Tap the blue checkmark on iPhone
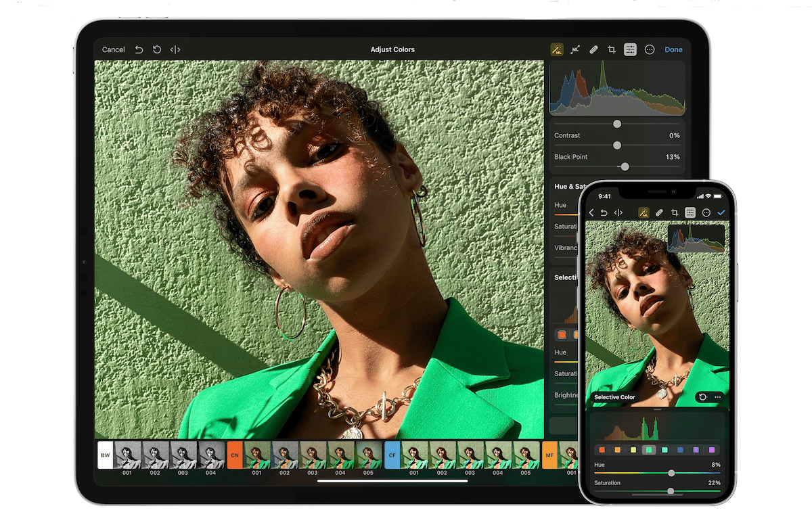 click(721, 212)
